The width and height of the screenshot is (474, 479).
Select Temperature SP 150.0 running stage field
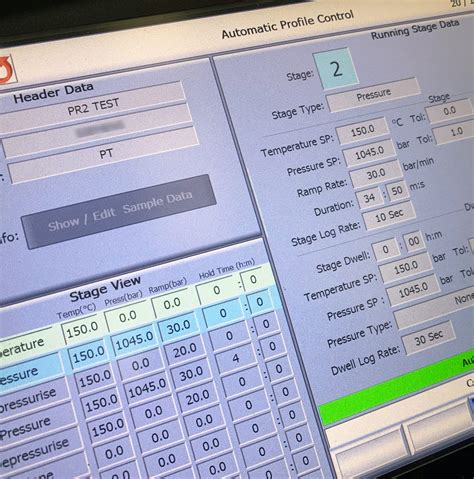(x=363, y=130)
